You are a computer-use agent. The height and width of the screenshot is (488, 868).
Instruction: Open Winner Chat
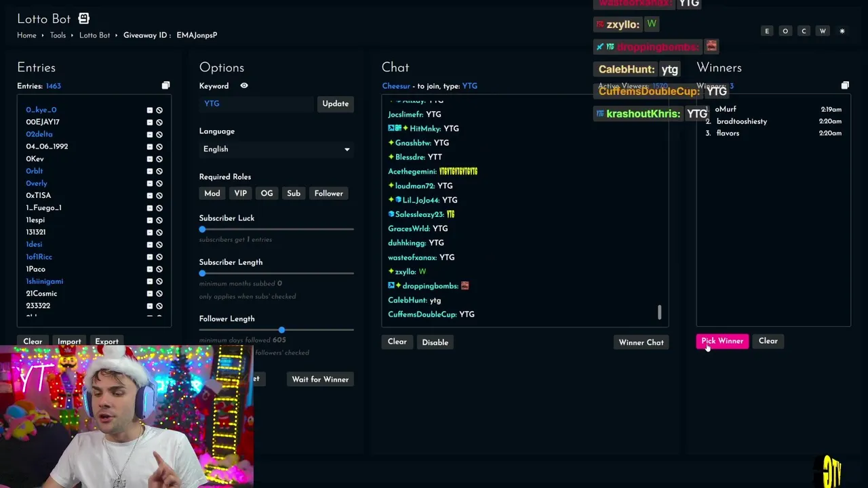pyautogui.click(x=641, y=342)
